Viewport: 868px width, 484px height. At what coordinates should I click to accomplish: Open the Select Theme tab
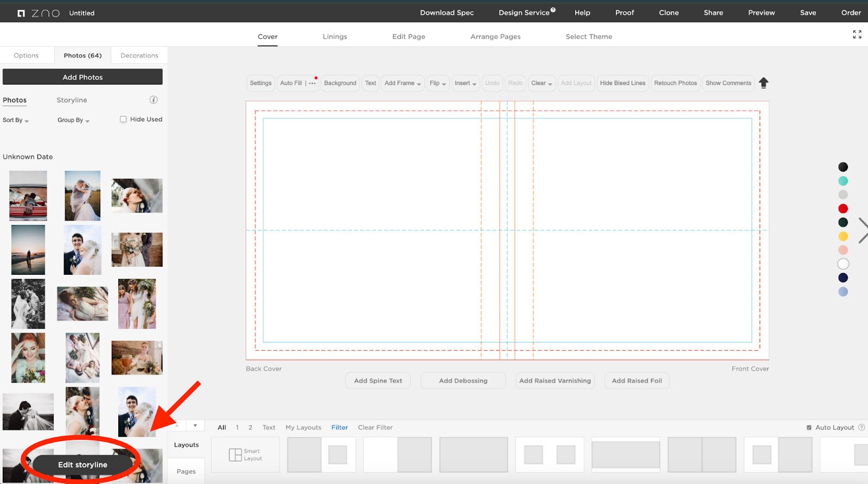pyautogui.click(x=589, y=37)
